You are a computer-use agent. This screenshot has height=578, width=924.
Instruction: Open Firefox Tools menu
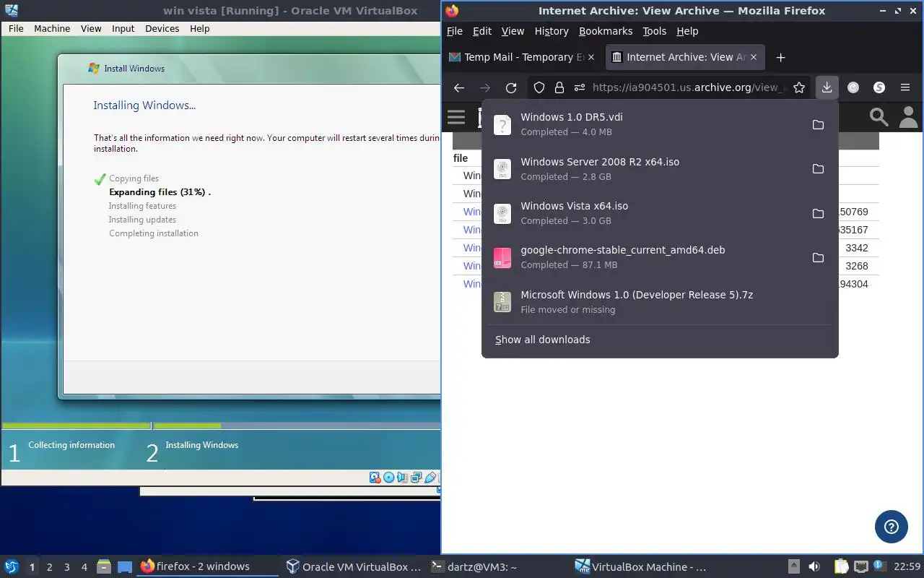coord(654,31)
